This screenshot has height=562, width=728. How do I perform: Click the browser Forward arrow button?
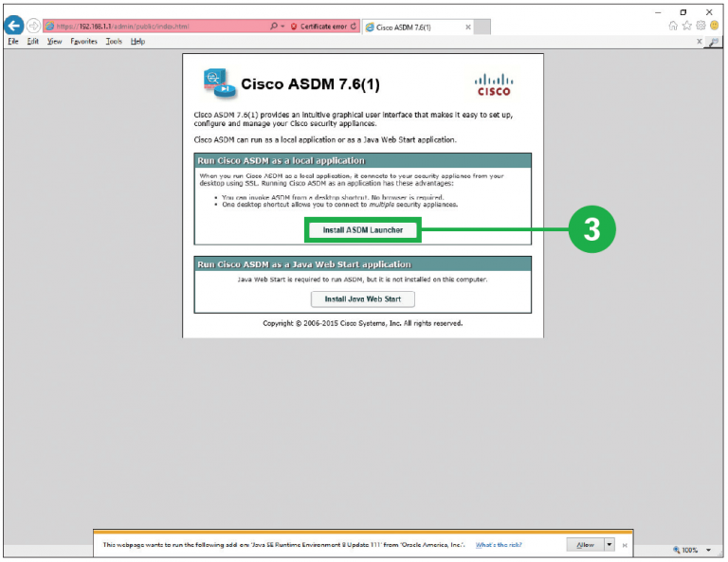[x=33, y=26]
